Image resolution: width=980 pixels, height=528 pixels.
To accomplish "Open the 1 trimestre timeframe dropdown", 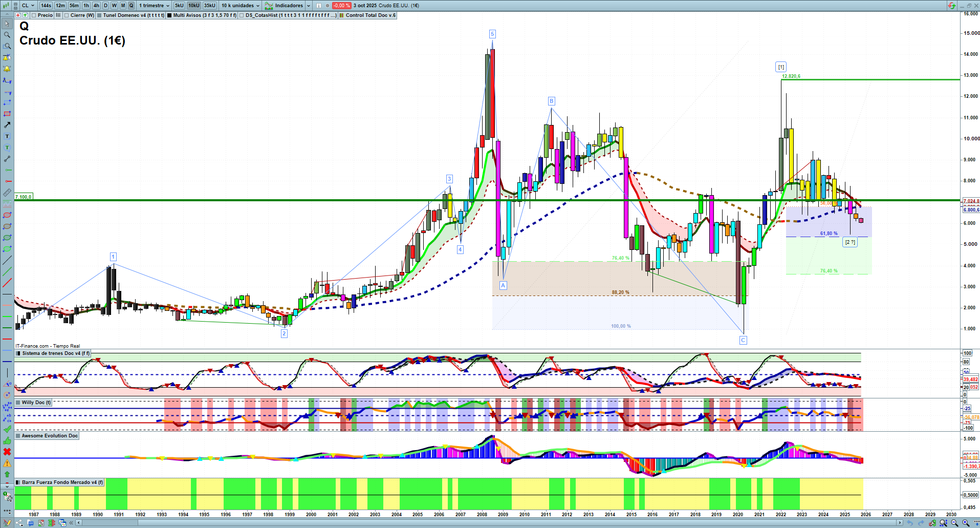I will (154, 6).
